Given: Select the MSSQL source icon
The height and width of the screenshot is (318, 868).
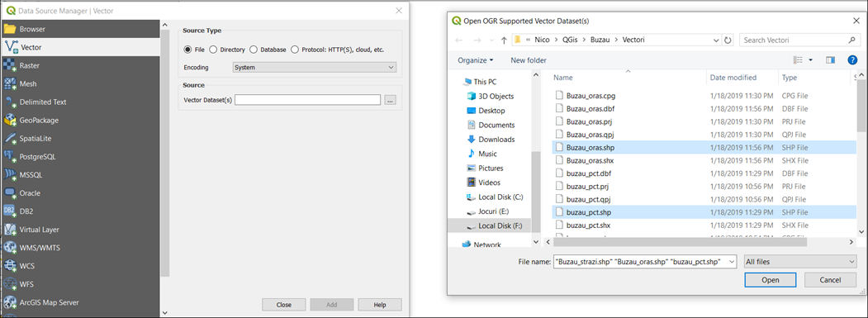Looking at the screenshot, I should coord(10,175).
